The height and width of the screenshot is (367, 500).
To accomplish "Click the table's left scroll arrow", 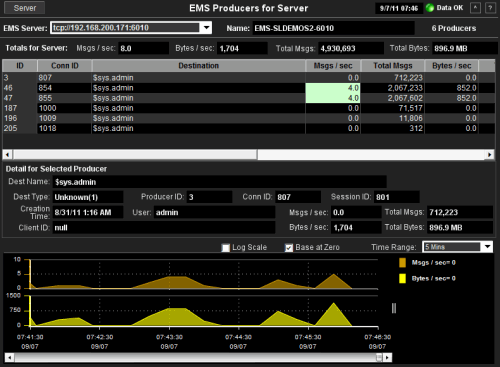I will [8, 154].
